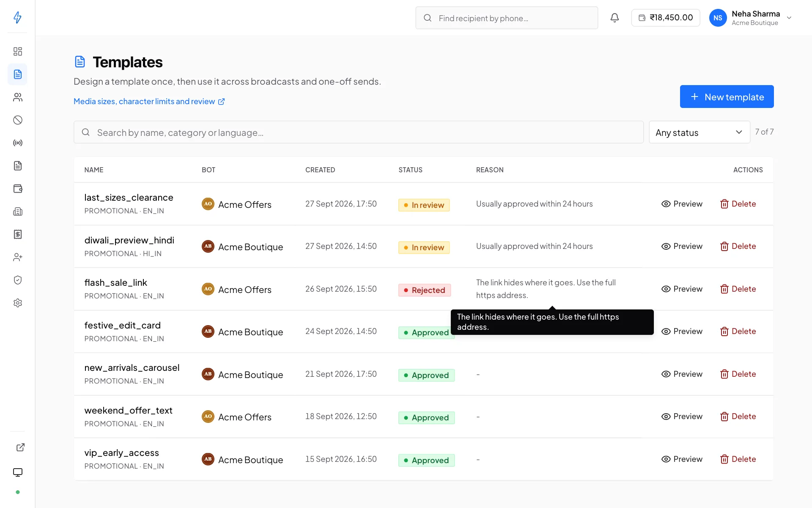This screenshot has height=508, width=812.
Task: Delete the flash_sale_link template
Action: [x=738, y=289]
